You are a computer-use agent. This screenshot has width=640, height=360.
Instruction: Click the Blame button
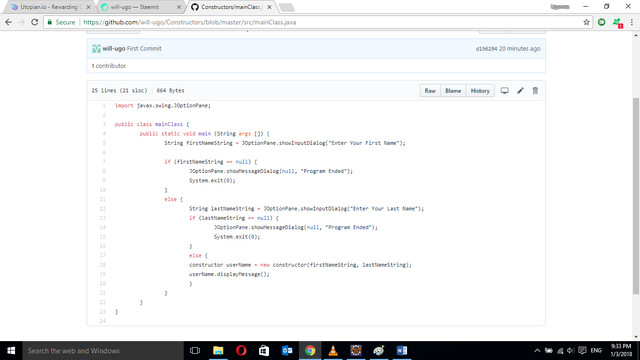(453, 91)
